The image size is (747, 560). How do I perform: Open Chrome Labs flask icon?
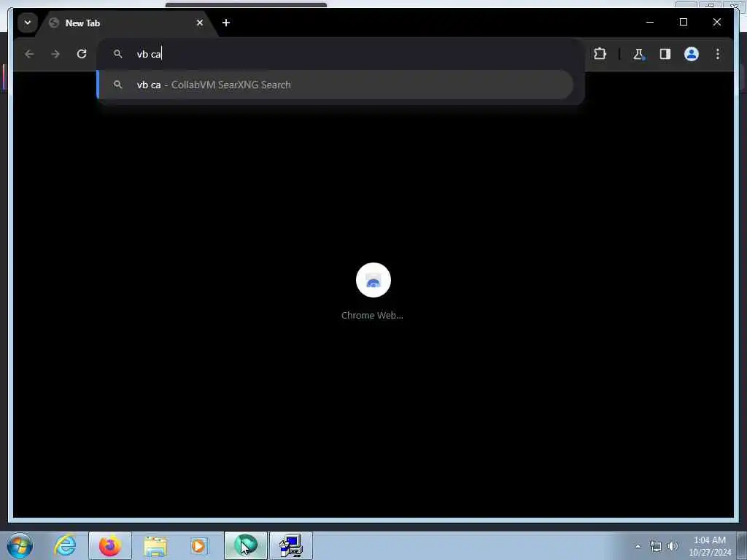point(638,54)
